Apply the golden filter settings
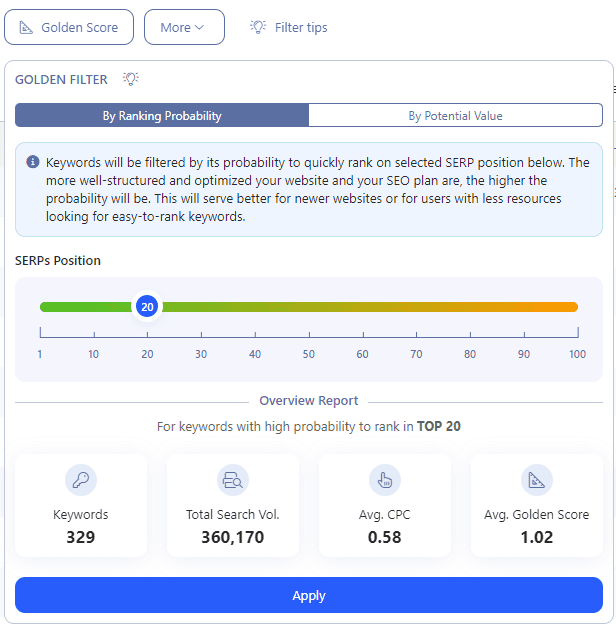Image resolution: width=616 pixels, height=630 pixels. [308, 595]
